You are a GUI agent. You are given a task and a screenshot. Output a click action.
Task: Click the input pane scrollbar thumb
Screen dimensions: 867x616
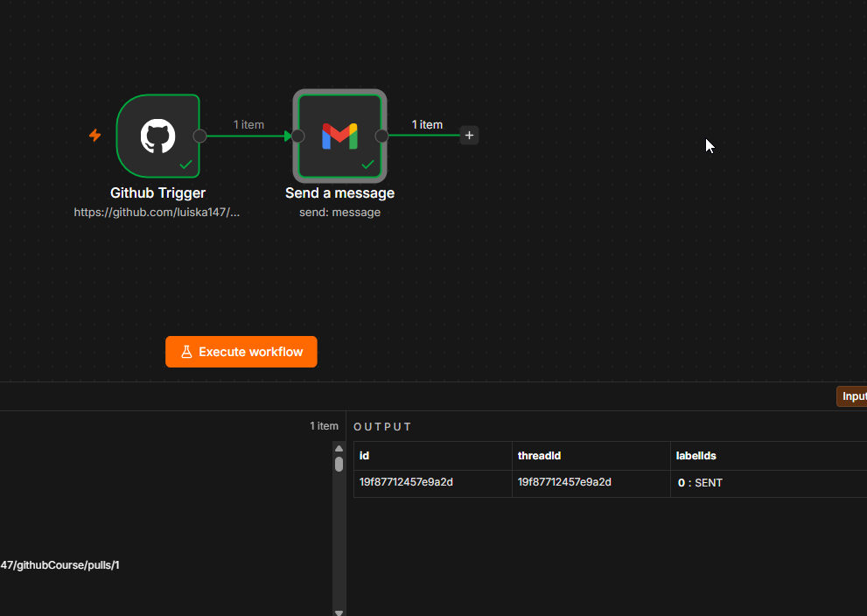click(339, 464)
